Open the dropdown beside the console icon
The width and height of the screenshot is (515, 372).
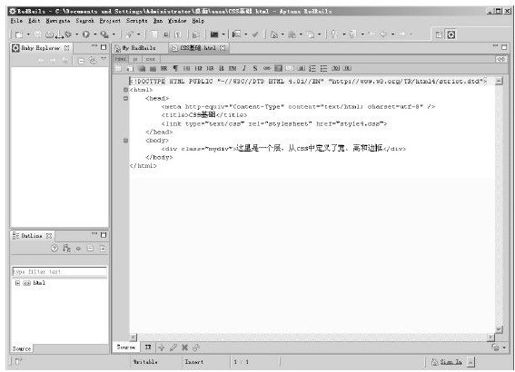(223, 34)
